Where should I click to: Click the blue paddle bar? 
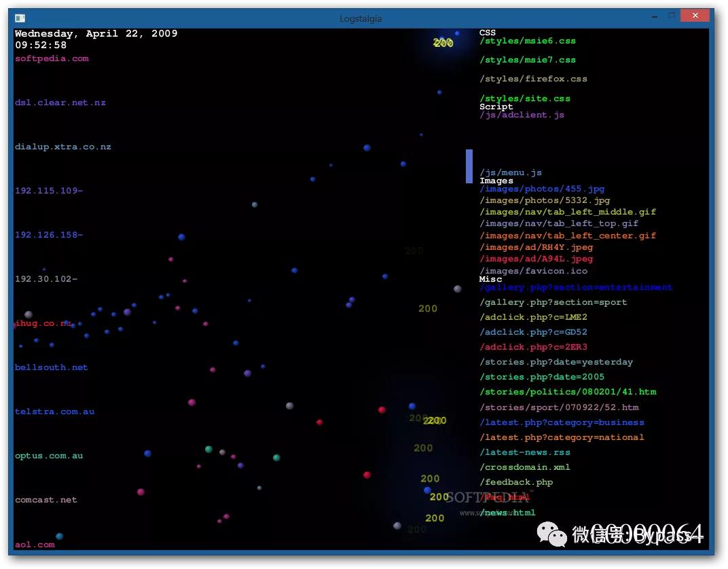[469, 166]
